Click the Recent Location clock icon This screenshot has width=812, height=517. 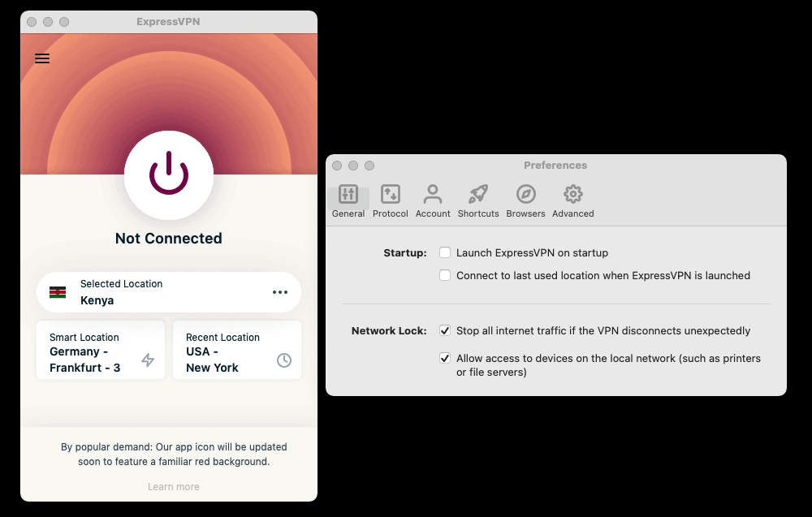(283, 360)
